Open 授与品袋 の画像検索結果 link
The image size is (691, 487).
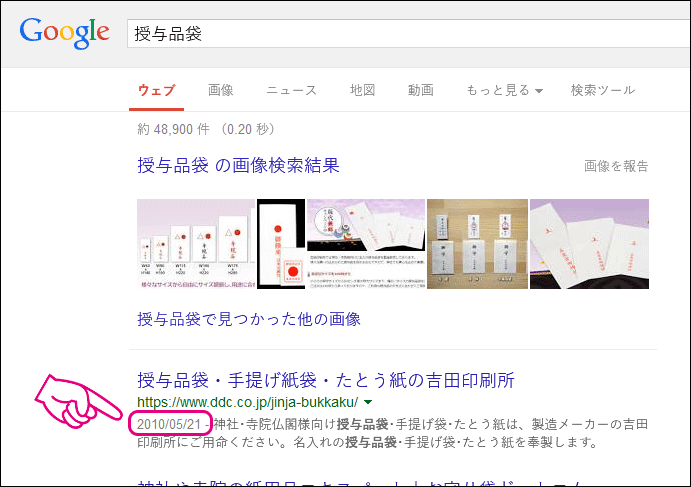tap(238, 166)
